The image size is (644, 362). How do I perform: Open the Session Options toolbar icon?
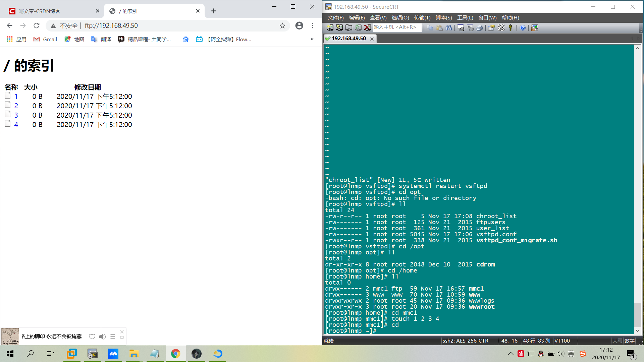coord(492,28)
